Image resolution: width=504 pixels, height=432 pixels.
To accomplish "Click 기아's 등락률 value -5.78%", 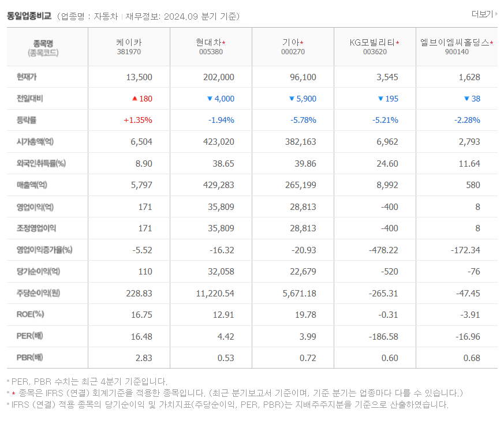I will [303, 120].
